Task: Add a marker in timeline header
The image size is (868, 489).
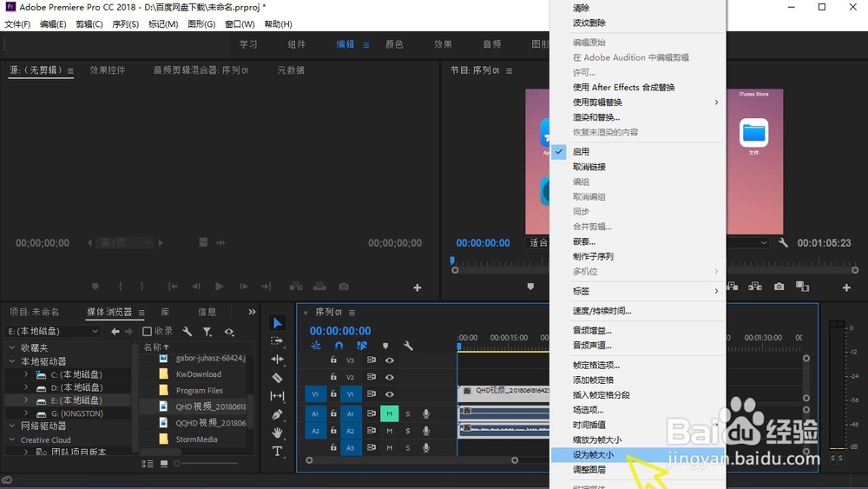Action: (x=385, y=346)
